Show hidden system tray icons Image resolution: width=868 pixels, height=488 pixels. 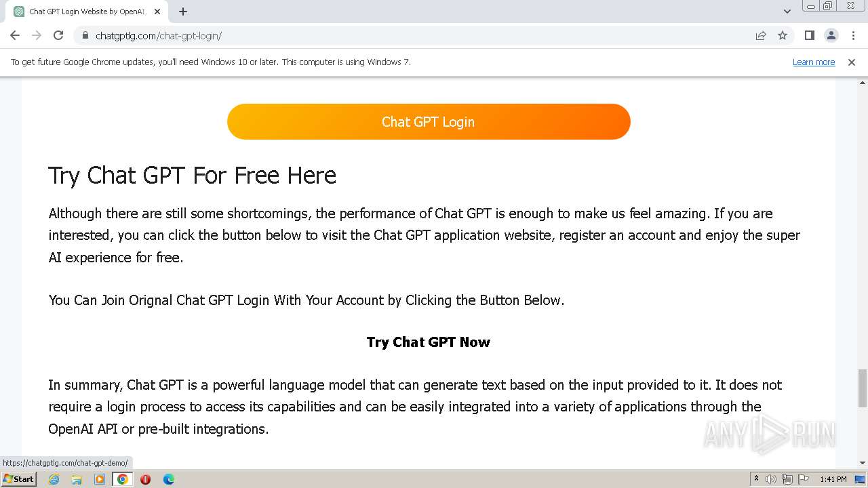click(756, 479)
